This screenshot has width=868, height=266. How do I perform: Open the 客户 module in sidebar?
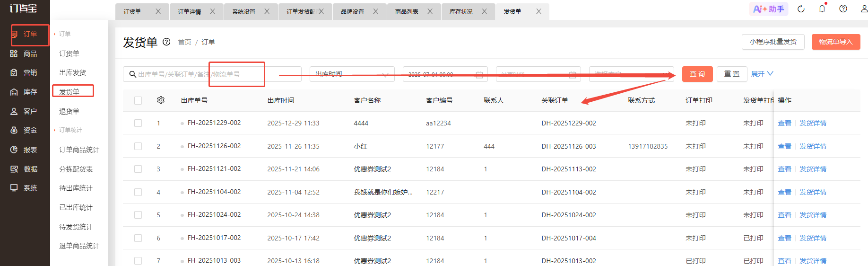[x=24, y=111]
